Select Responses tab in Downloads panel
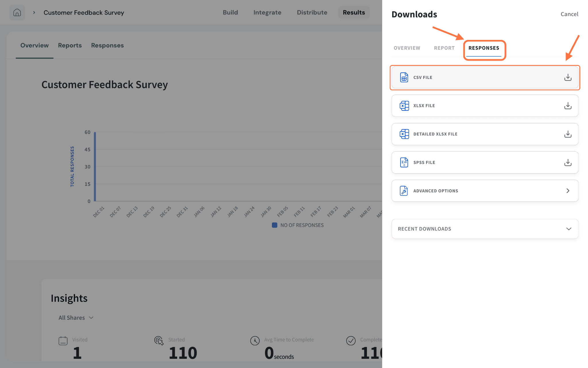Viewport: 588px width, 368px height. click(x=484, y=48)
